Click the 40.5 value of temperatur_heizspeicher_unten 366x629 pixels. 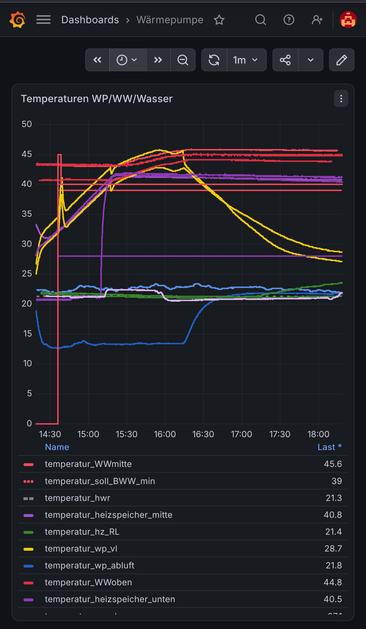click(x=333, y=599)
